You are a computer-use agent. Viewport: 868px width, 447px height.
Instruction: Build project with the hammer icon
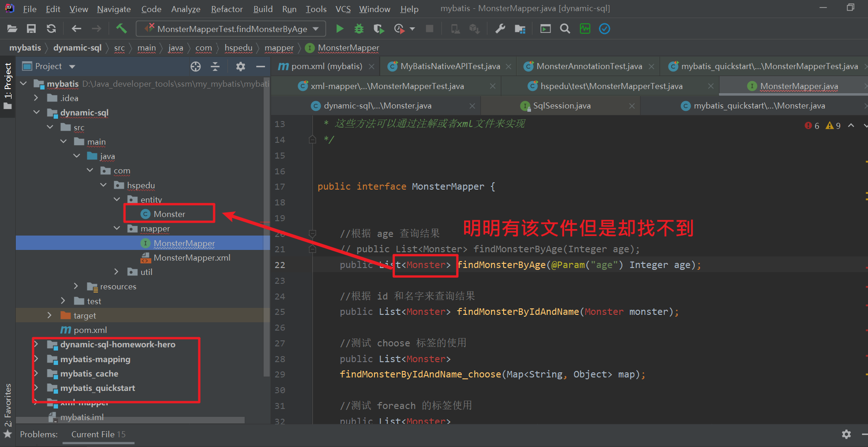(x=121, y=29)
